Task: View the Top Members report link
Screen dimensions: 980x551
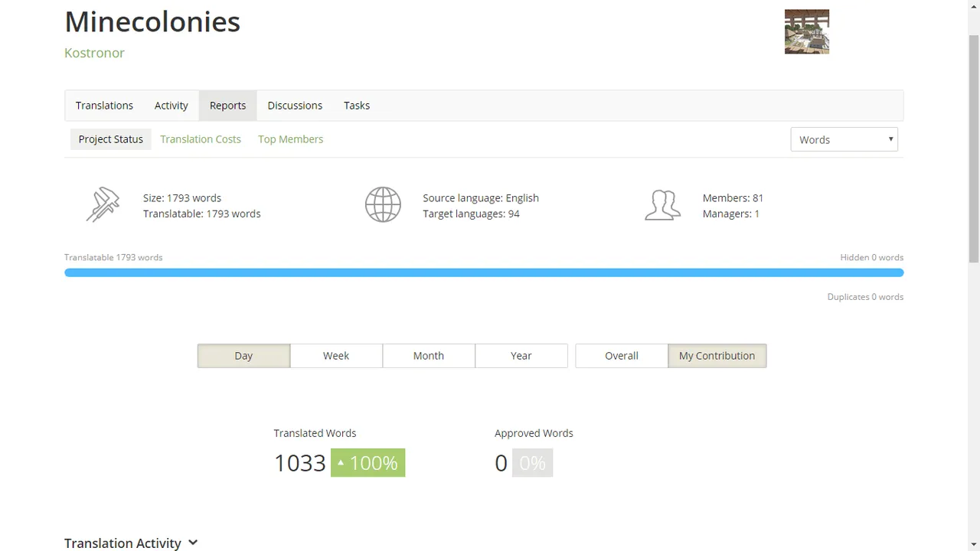Action: pos(291,139)
